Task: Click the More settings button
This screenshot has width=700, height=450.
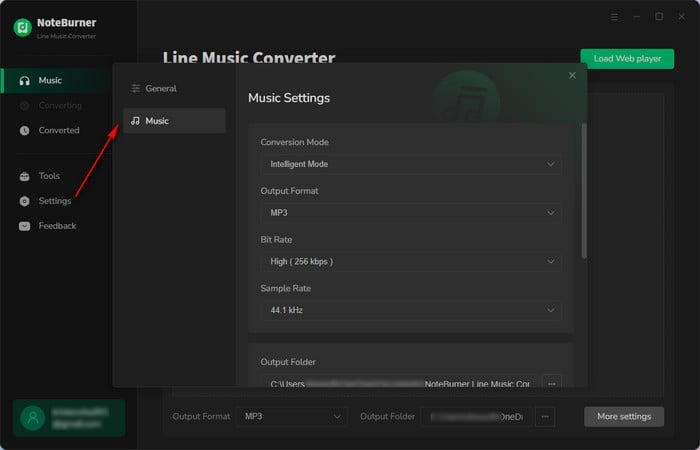Action: (x=624, y=417)
